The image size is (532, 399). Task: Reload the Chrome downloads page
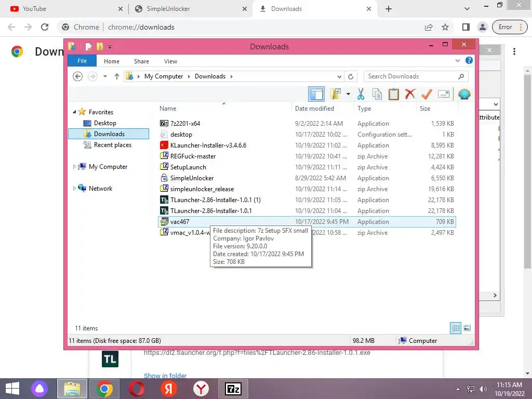tap(45, 27)
